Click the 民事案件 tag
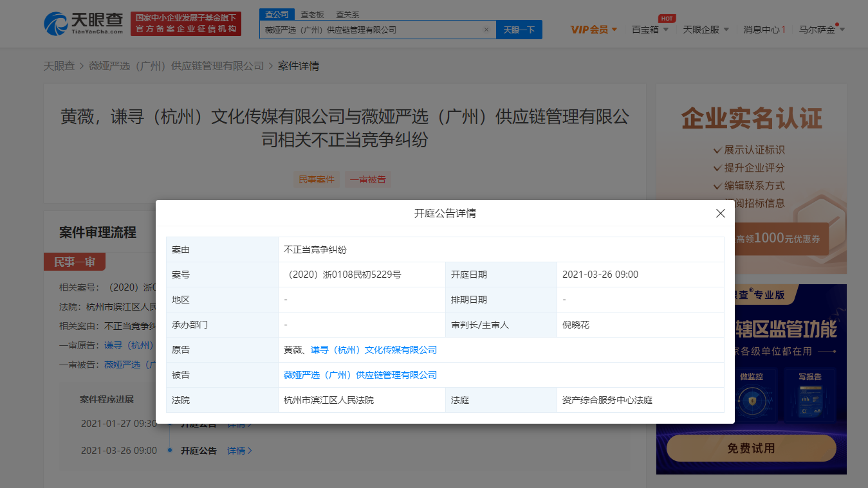This screenshot has width=868, height=488. tap(317, 179)
